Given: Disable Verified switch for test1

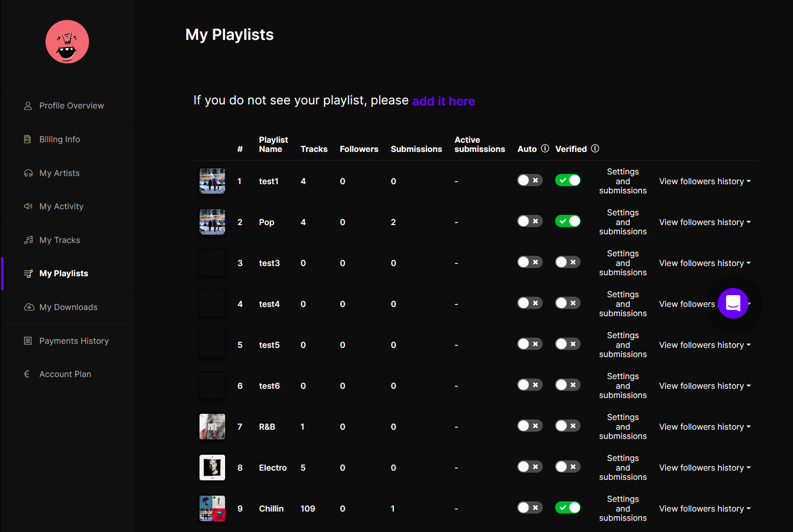Looking at the screenshot, I should [x=568, y=180].
